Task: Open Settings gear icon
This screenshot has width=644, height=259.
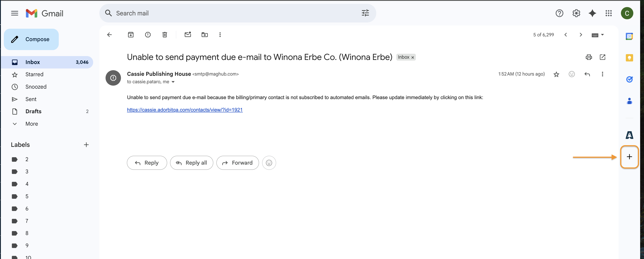Action: [x=576, y=13]
